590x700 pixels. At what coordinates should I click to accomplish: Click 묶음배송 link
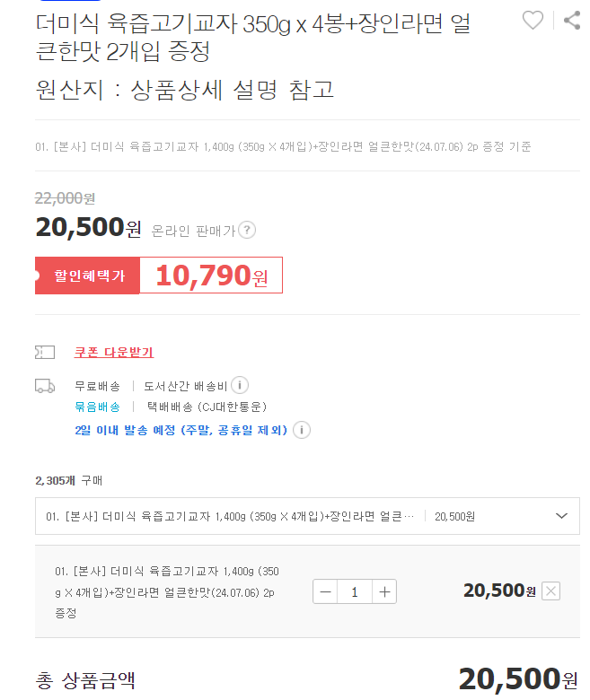point(97,407)
